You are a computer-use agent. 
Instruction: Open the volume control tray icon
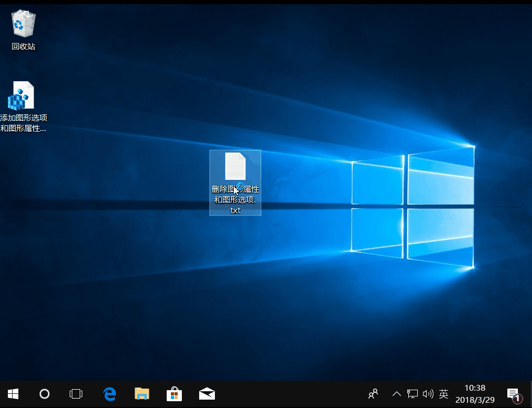[x=428, y=394]
